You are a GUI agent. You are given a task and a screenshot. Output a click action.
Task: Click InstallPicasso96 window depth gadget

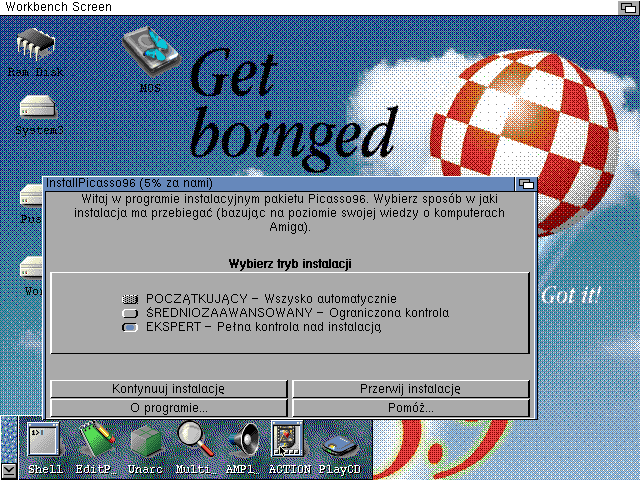[x=526, y=184]
